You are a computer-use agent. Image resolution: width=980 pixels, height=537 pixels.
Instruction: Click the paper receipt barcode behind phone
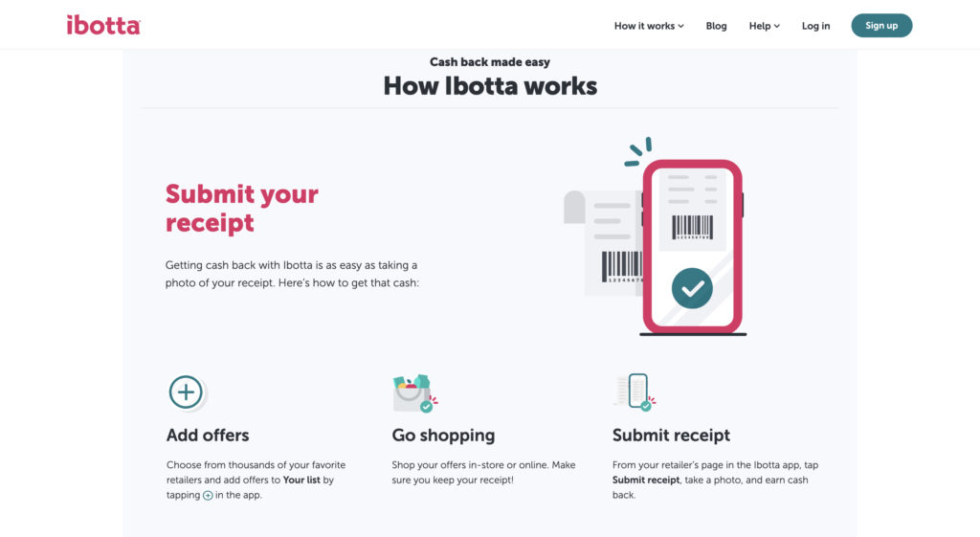click(622, 267)
